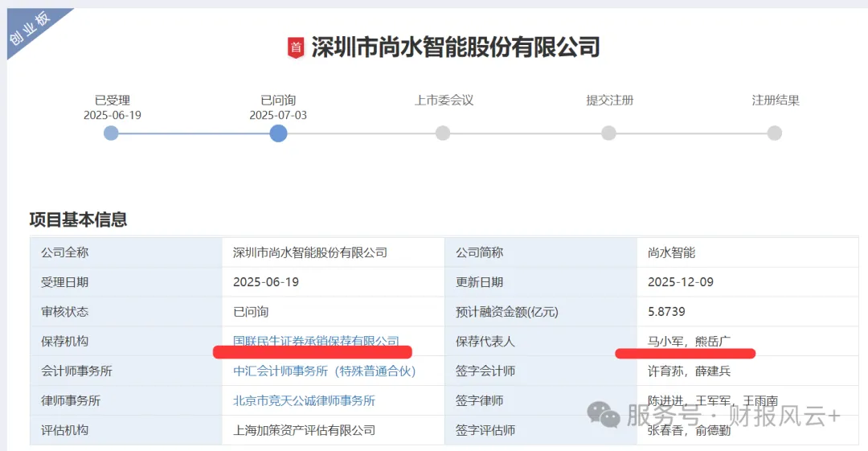868x451 pixels.
Task: Click the 签字律师 label cell
Action: click(541, 400)
